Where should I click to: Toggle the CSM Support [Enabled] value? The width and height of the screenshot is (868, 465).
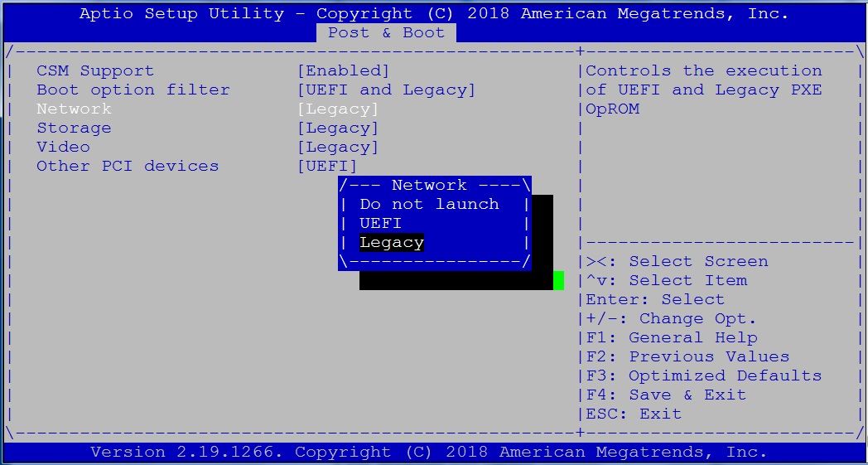[343, 71]
